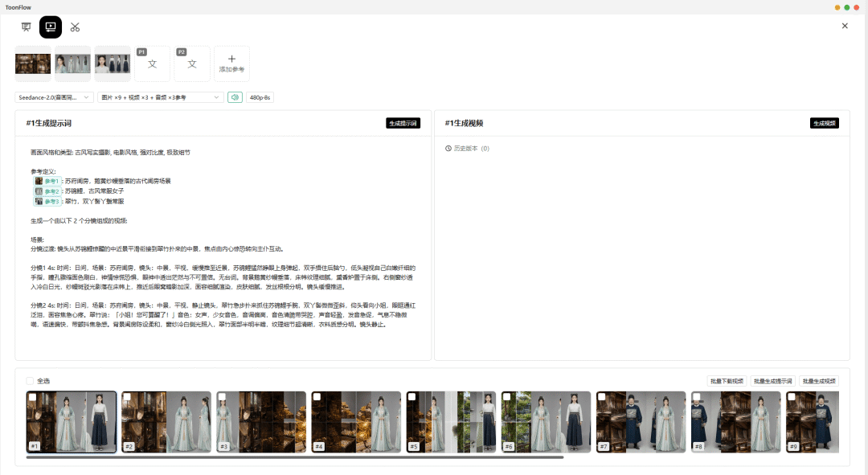The height and width of the screenshot is (475, 868).
Task: Click 批量生成视频 button
Action: (819, 381)
